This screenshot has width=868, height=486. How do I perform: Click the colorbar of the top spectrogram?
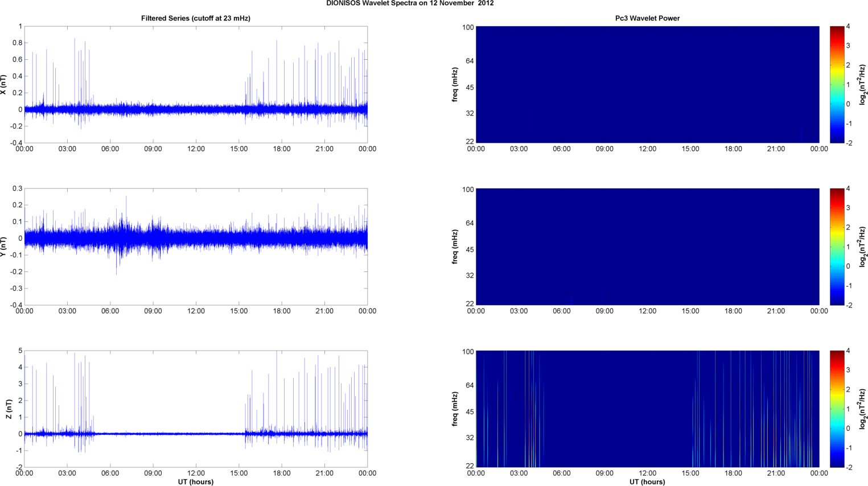tap(837, 85)
